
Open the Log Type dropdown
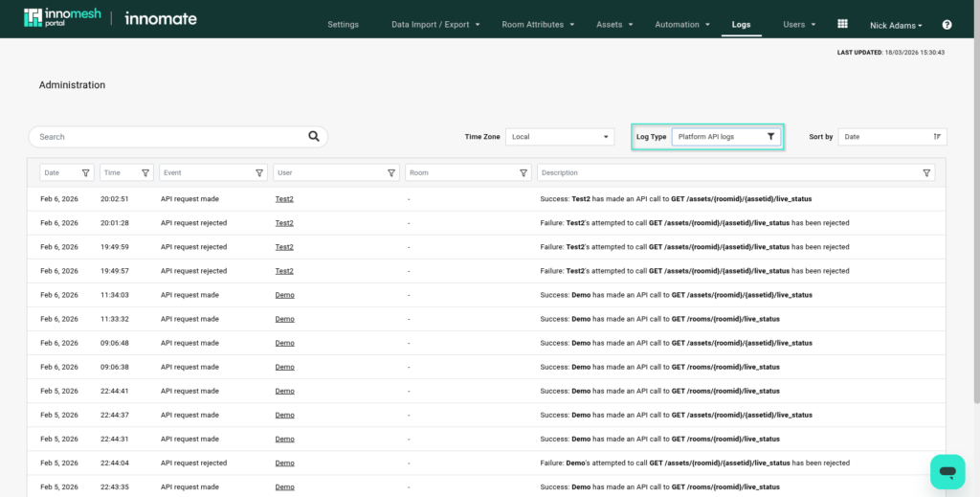tap(725, 137)
